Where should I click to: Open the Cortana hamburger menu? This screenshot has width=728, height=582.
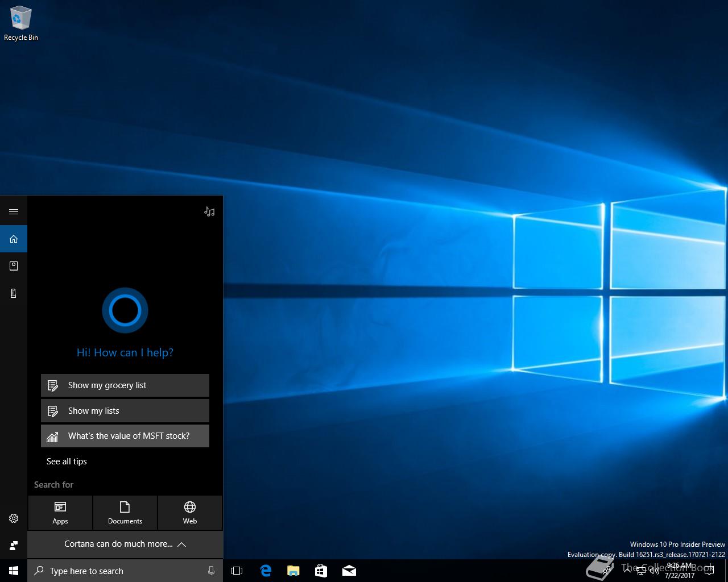pos(14,211)
